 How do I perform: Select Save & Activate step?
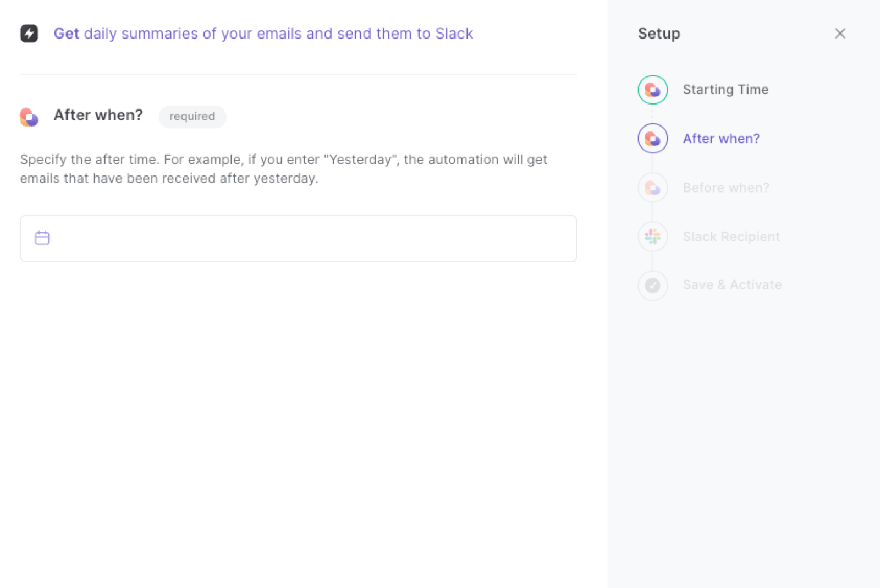(x=732, y=285)
